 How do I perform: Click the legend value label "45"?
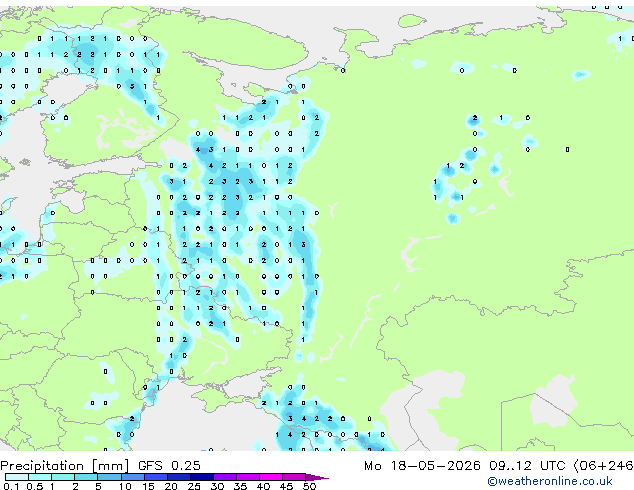point(286,486)
